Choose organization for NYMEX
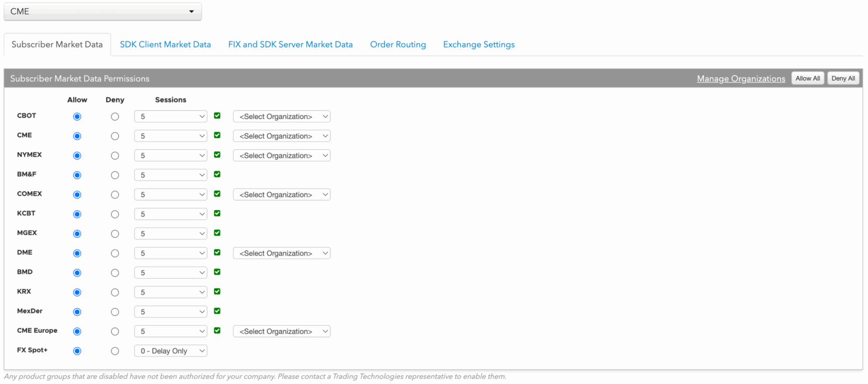This screenshot has width=868, height=384. tap(282, 155)
